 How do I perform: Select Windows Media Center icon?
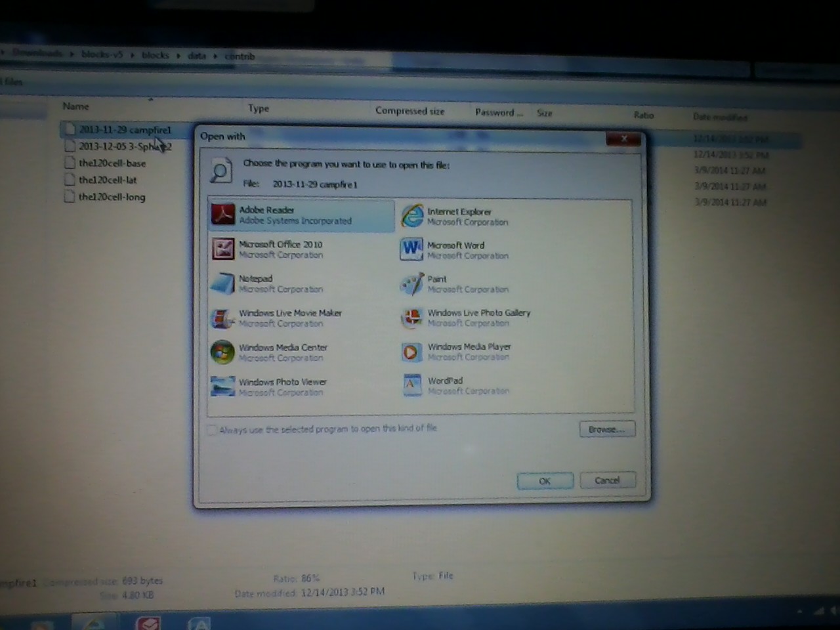223,352
